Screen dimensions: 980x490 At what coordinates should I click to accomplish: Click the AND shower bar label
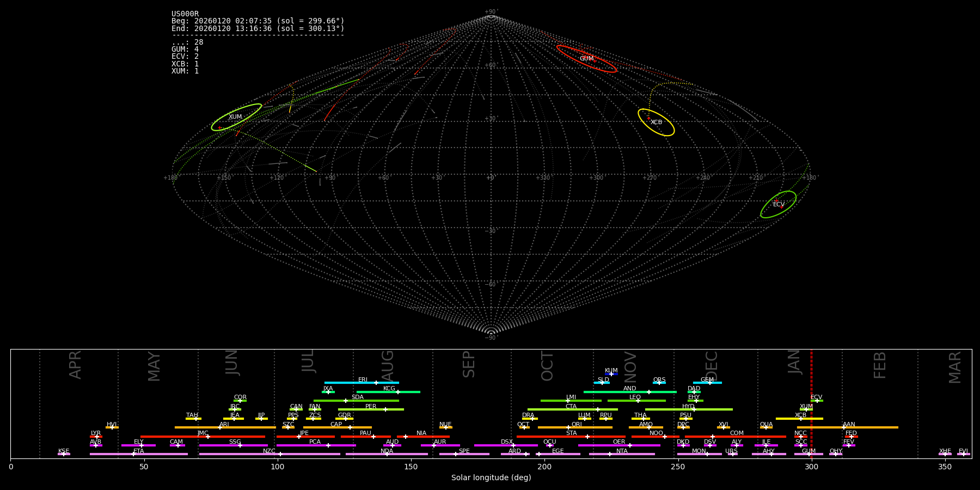[630, 389]
